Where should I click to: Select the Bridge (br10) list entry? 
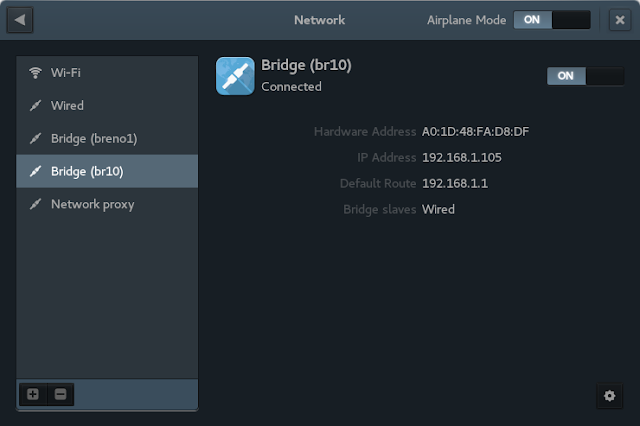107,171
